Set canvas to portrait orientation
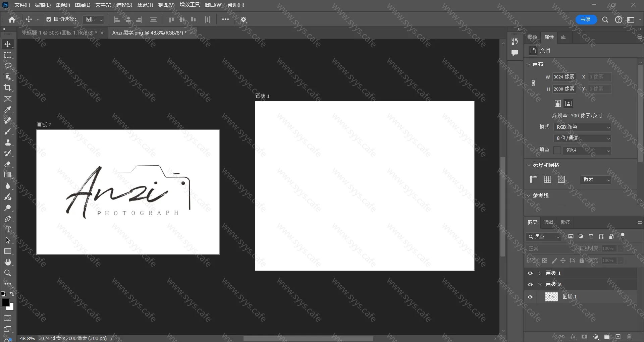The image size is (644, 342). click(x=558, y=103)
